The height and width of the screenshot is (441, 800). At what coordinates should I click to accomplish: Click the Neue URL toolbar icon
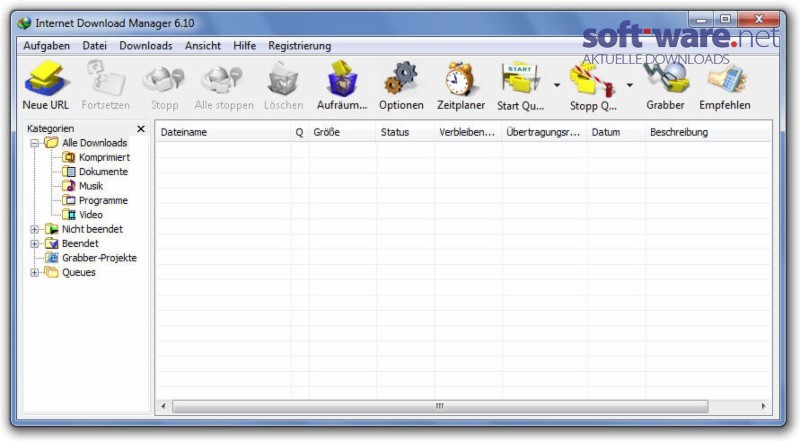tap(46, 78)
